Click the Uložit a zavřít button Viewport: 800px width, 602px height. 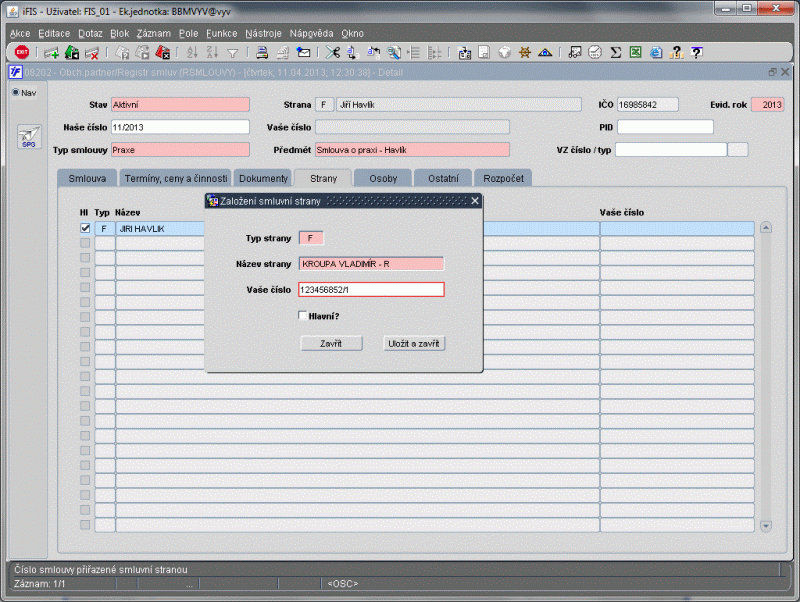pyautogui.click(x=414, y=343)
